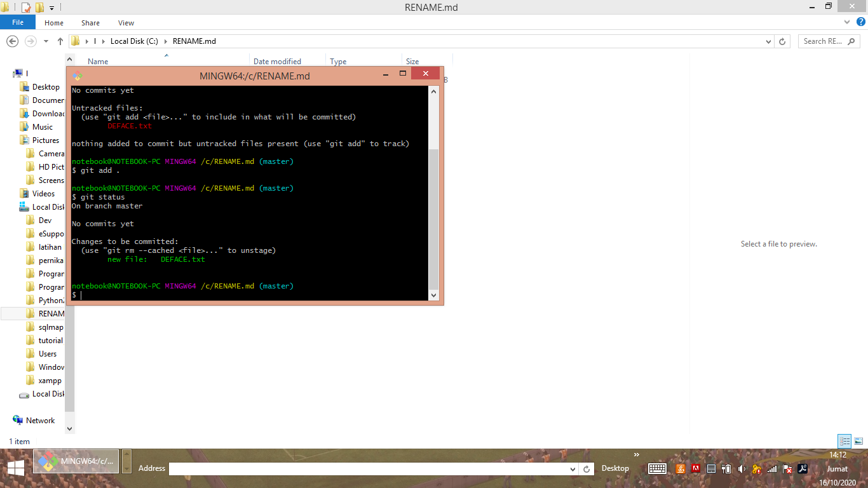Open Adobe Acrobat from the system tray
The image size is (868, 488).
(x=802, y=468)
